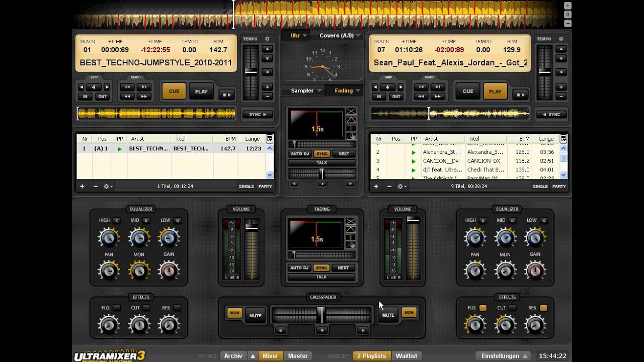
Task: Click right deck tempo slider
Action: pos(544,73)
